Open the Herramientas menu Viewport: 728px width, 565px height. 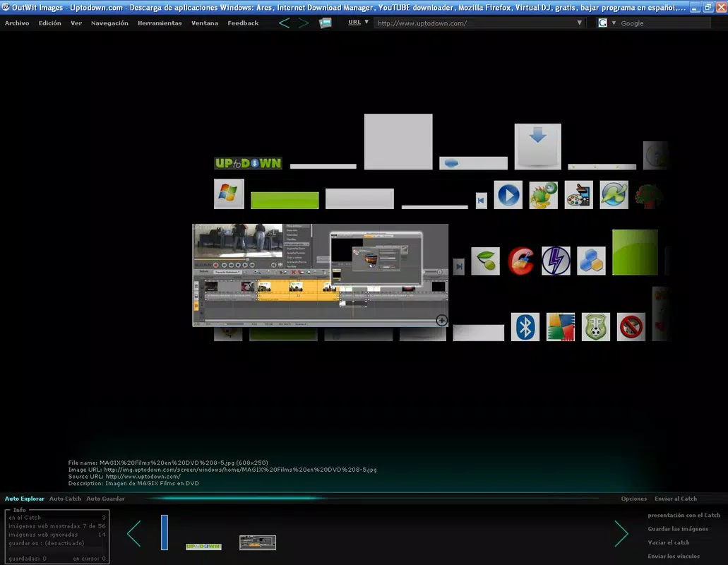[x=160, y=23]
